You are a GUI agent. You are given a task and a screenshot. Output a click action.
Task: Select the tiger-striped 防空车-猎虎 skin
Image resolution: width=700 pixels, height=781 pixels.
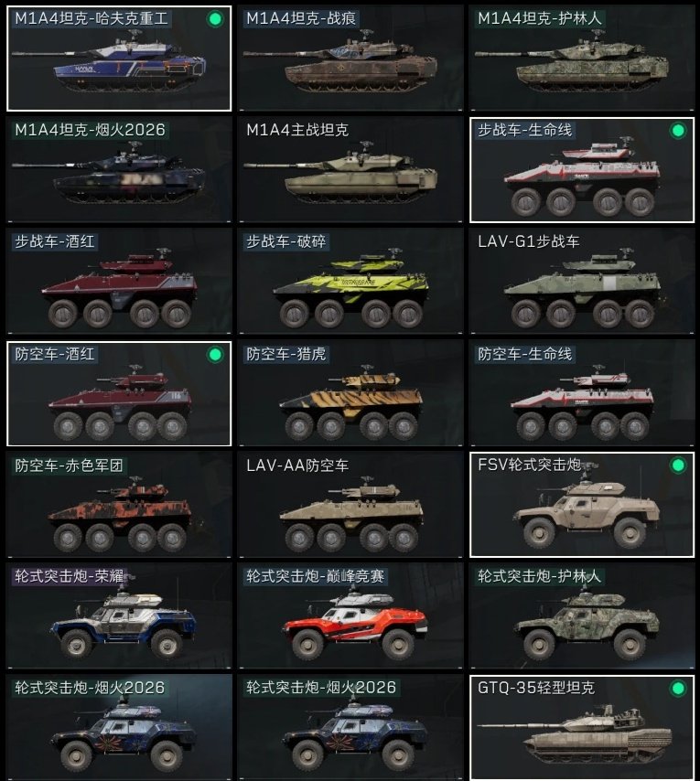point(350,393)
